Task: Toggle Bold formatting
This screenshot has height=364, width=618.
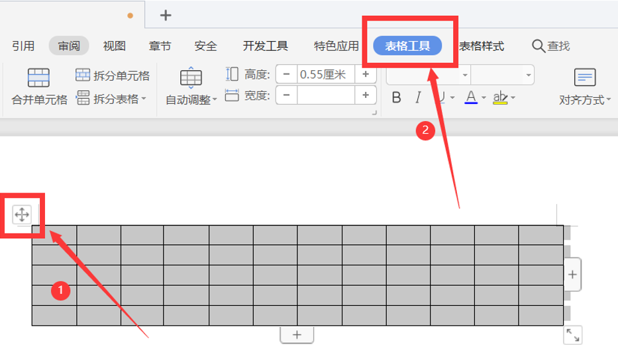Action: coord(397,97)
